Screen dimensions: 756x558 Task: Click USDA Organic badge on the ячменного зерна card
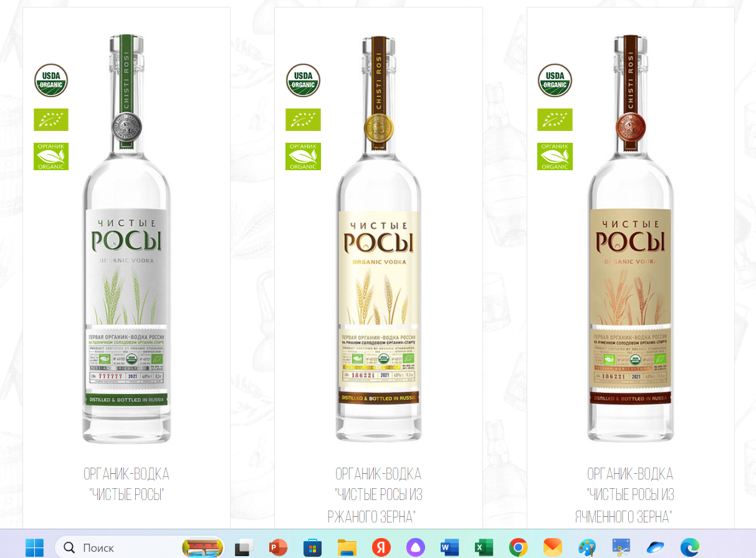point(555,80)
